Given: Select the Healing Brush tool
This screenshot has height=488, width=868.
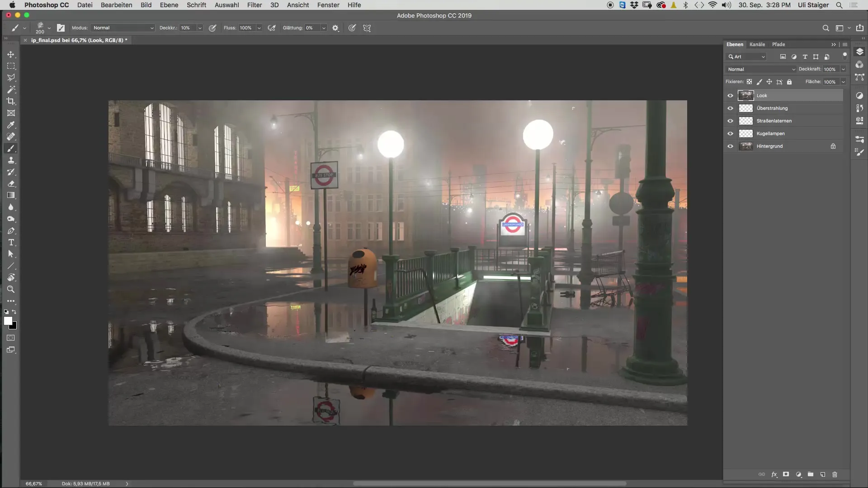Looking at the screenshot, I should coord(11,136).
